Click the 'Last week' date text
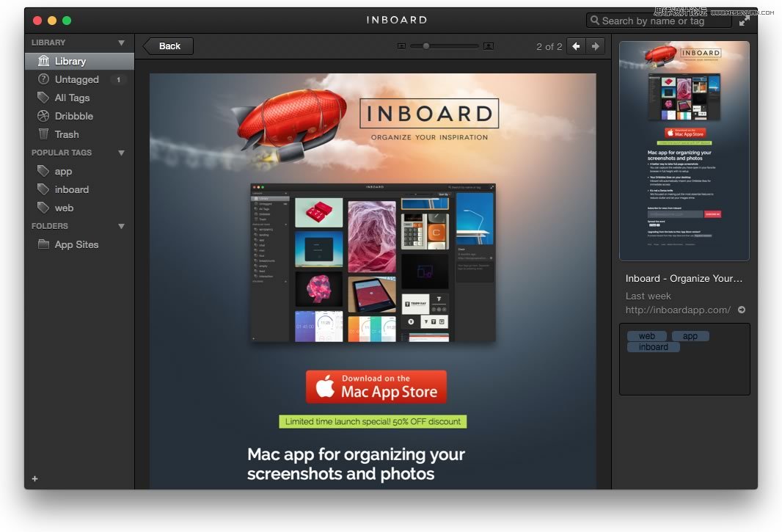 648,296
